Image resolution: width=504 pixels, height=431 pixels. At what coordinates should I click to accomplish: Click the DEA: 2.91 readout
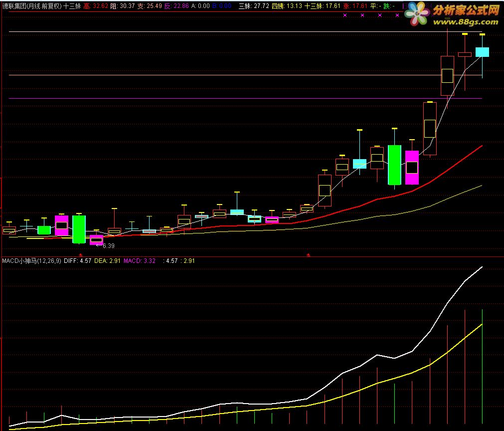[107, 261]
